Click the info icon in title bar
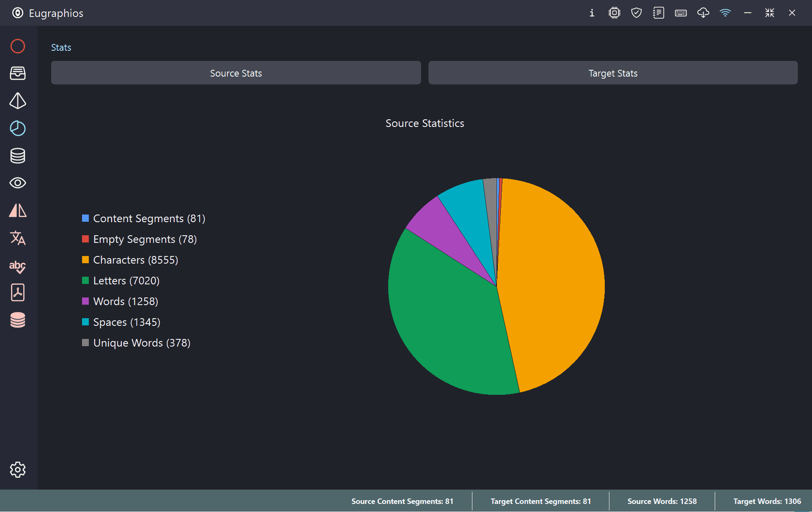This screenshot has width=812, height=512. pos(592,13)
